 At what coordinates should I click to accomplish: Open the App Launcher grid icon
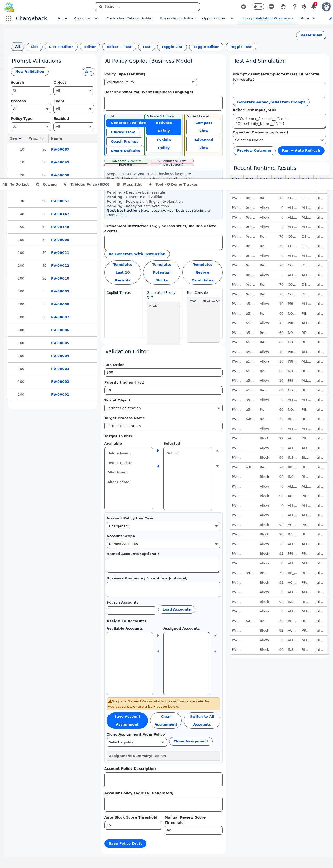8,18
